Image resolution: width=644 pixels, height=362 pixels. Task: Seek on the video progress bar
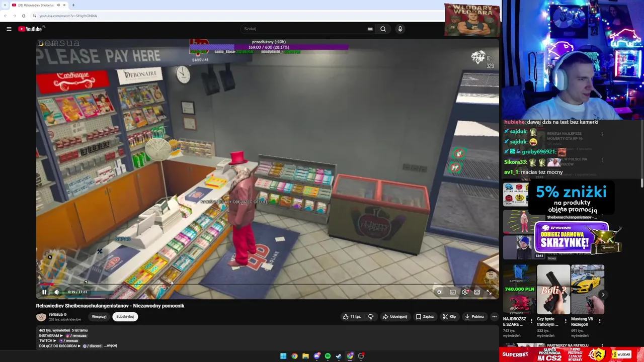pos(267,285)
